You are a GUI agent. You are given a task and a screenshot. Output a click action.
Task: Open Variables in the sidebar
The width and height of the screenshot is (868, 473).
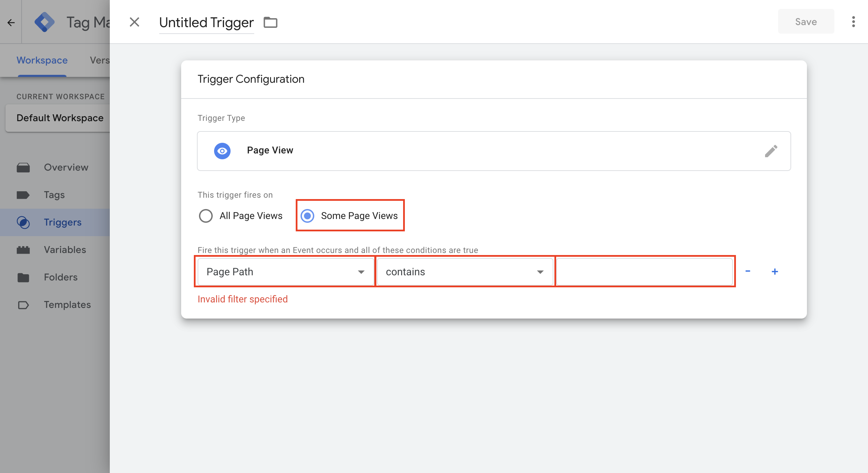(x=55, y=250)
